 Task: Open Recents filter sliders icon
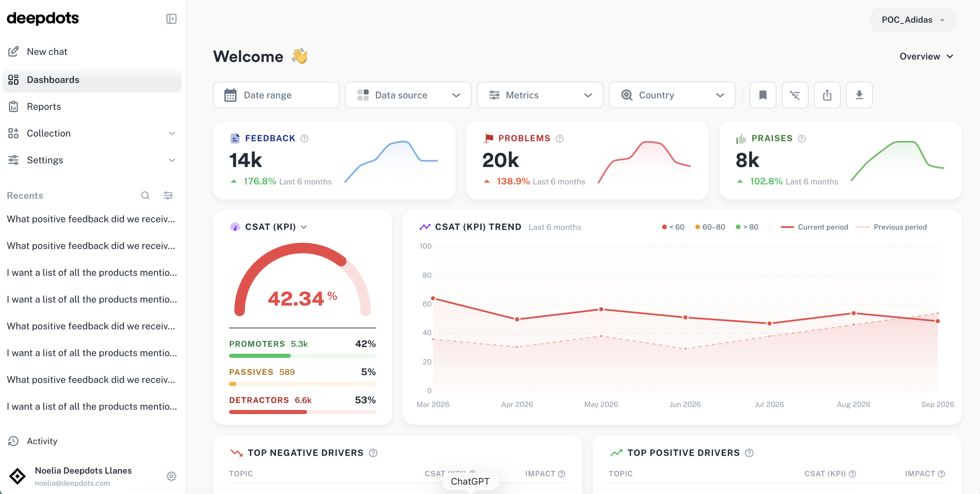[x=168, y=195]
